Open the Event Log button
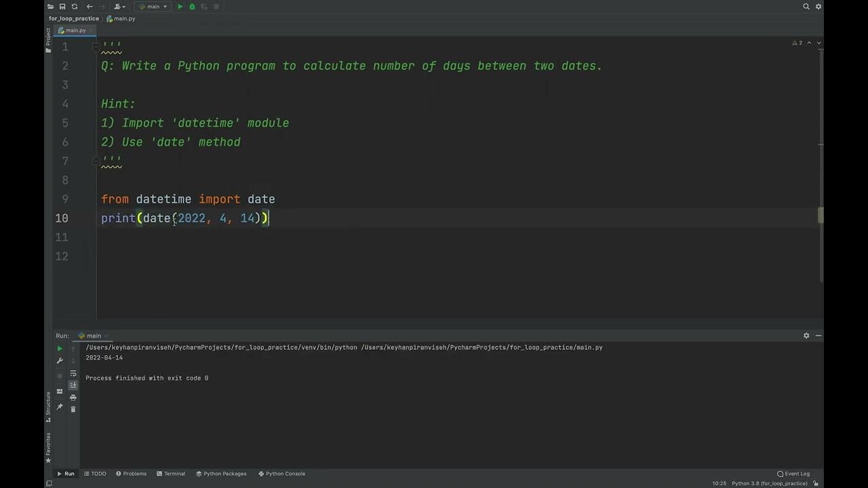The image size is (868, 488). pos(793,474)
